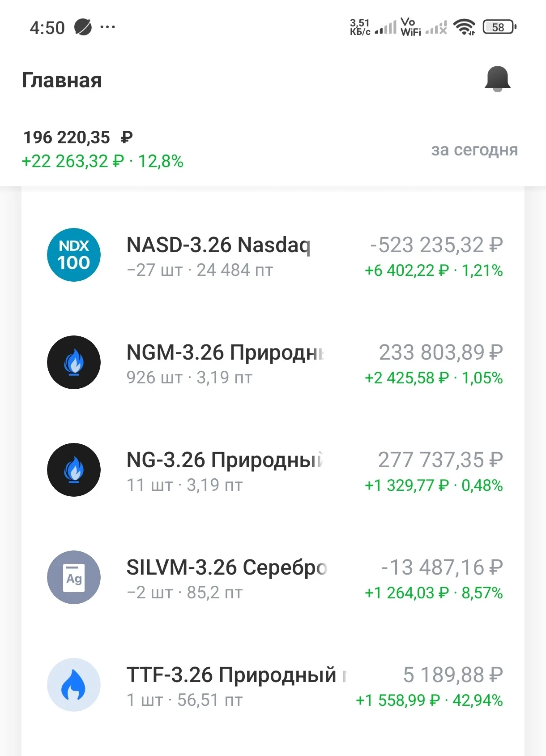Image resolution: width=546 pixels, height=756 pixels.
Task: Tap the TTF-3.26 light blue flame icon
Action: click(74, 685)
